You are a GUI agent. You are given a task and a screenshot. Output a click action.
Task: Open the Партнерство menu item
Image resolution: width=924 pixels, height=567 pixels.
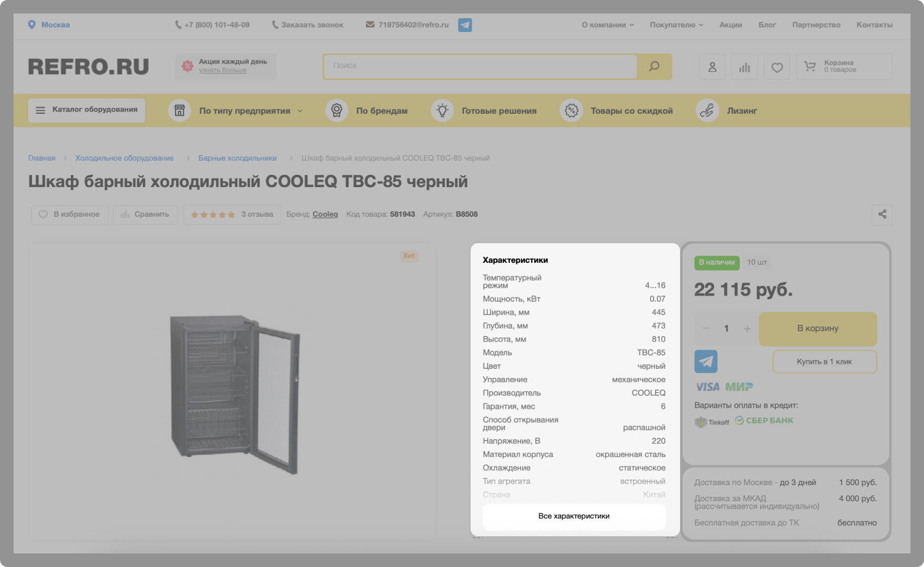tap(816, 25)
